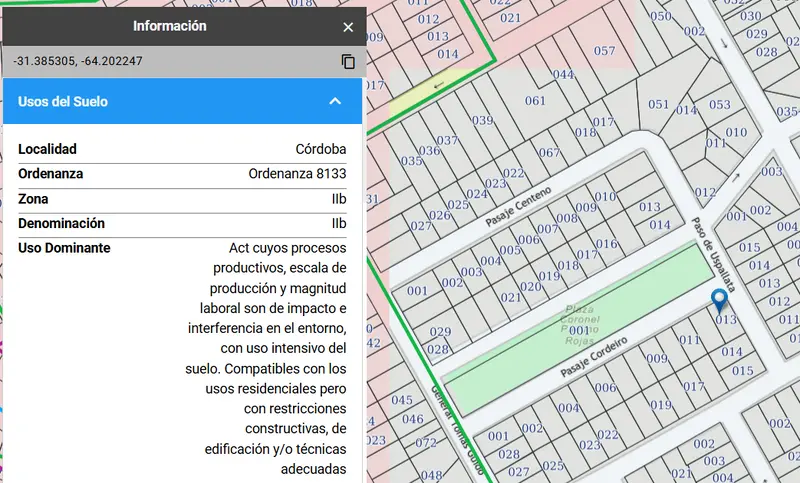Select the coordinates text -31.385305, -64.202247

pyautogui.click(x=78, y=61)
